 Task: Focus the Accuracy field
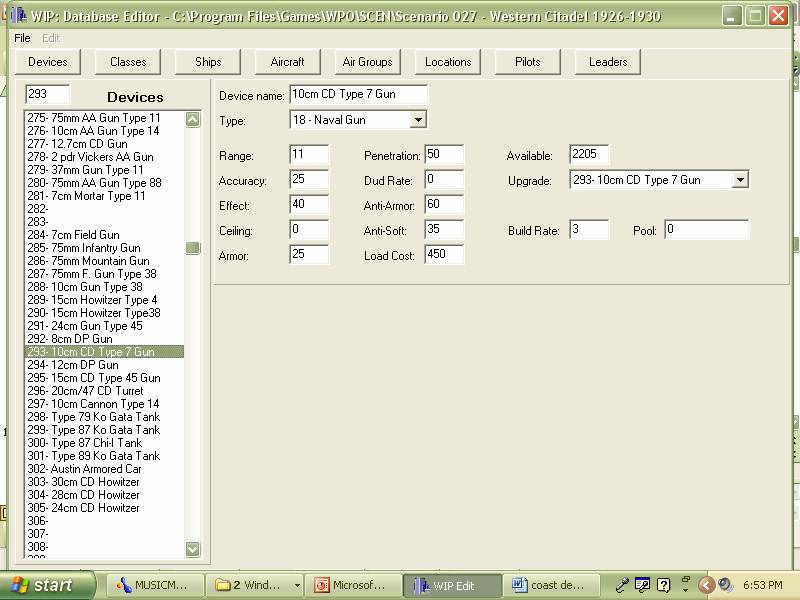(x=309, y=179)
